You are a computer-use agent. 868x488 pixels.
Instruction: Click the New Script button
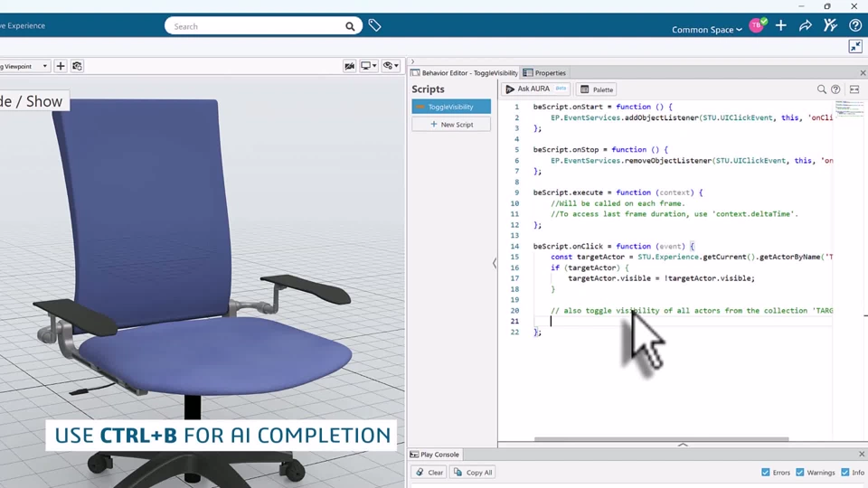point(451,125)
